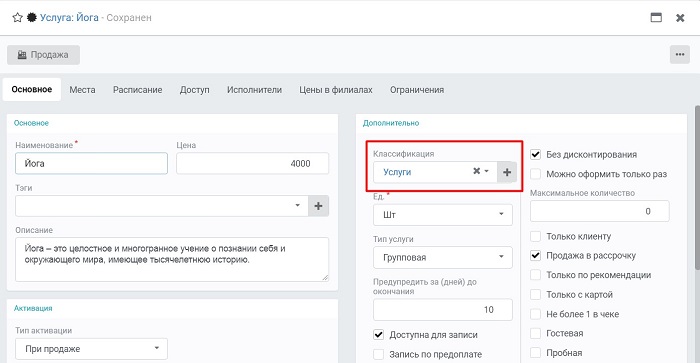Enable Не более 1 в чеке
This screenshot has height=363, width=700.
tap(535, 314)
